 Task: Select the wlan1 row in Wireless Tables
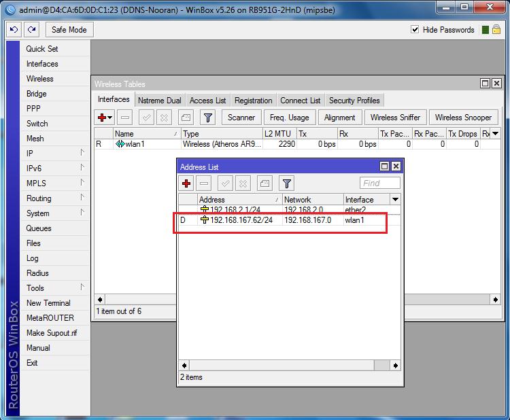297,144
